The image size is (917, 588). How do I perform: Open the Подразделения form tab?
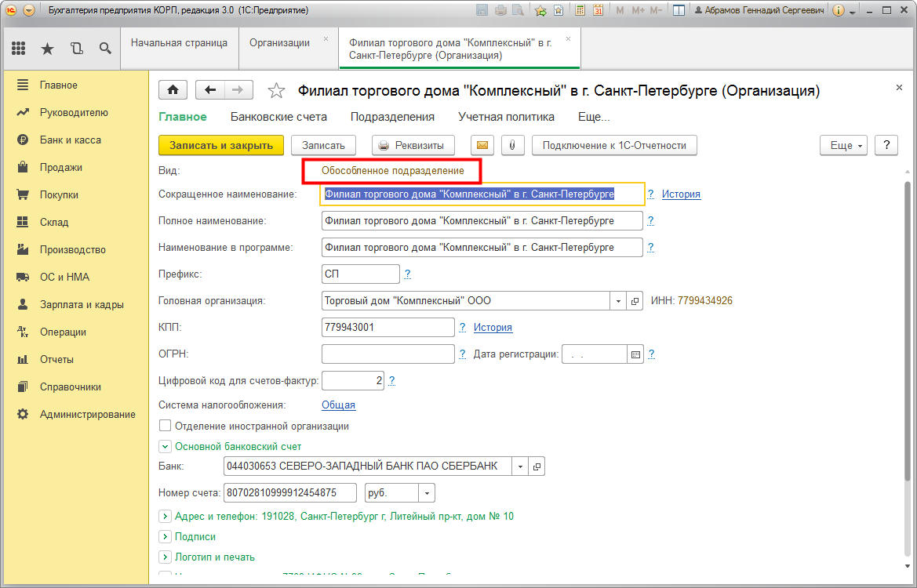coord(392,117)
